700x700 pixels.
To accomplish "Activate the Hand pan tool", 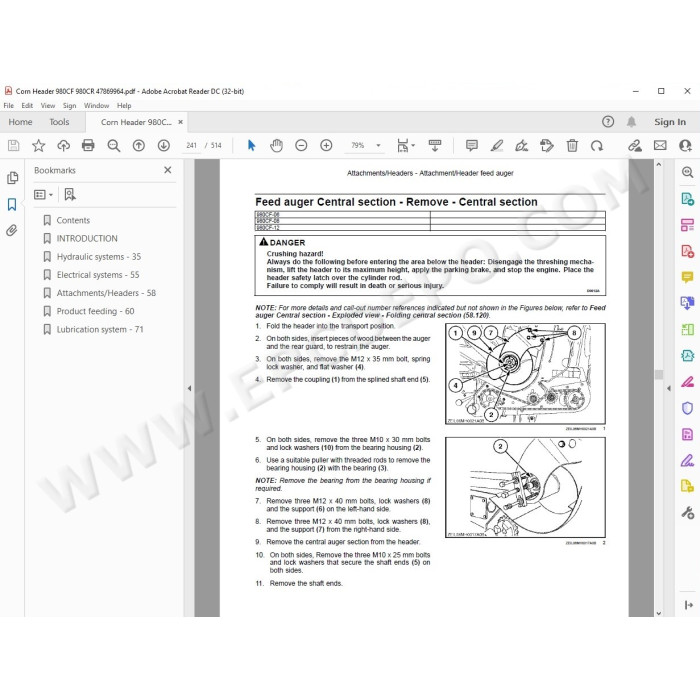I will point(276,145).
